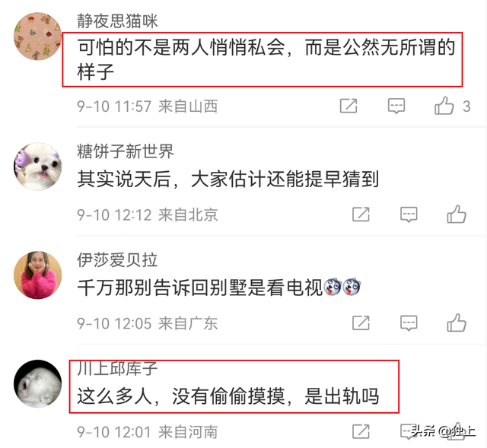Select the comment 这么多人，没有偷偷摸摸，是出轨吗

click(228, 396)
